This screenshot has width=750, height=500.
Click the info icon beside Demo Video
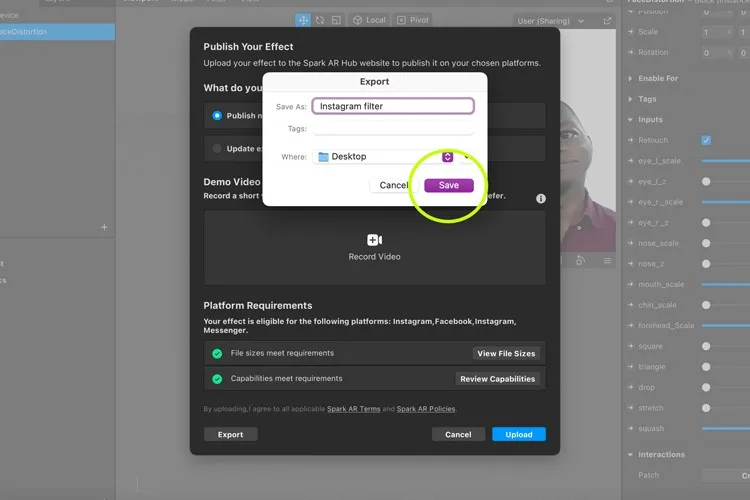(x=541, y=199)
